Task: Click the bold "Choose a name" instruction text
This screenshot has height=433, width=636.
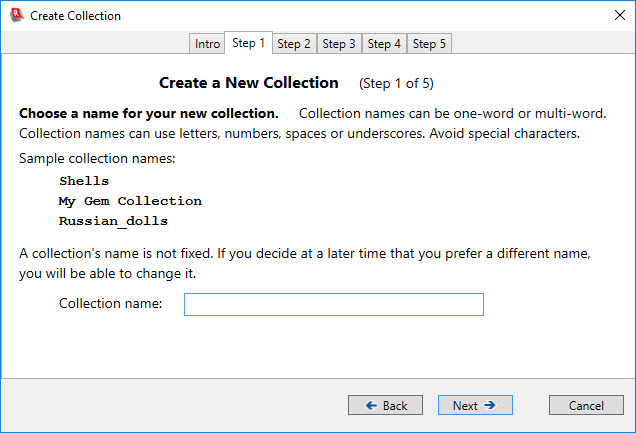Action: (148, 113)
